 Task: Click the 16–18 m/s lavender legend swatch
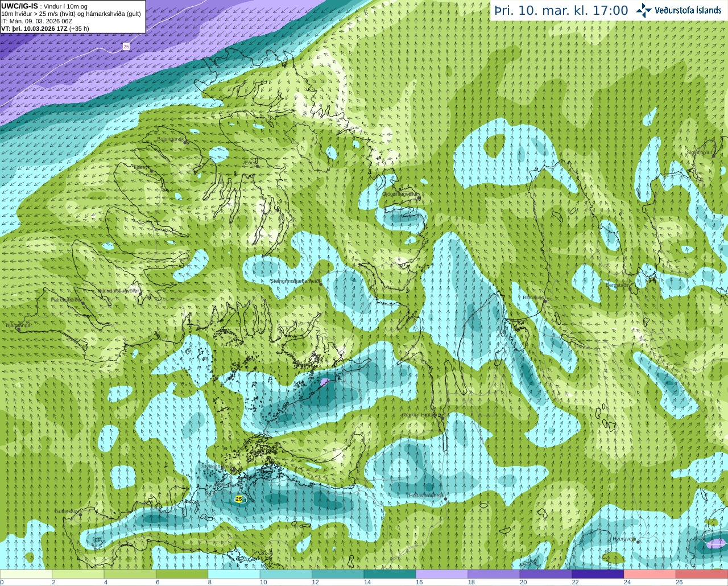442,574
